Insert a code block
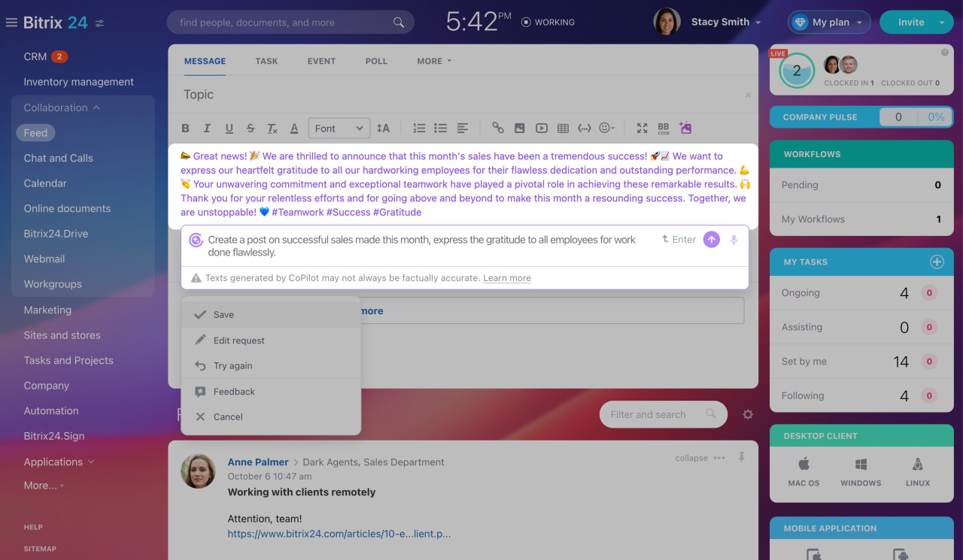 [585, 129]
